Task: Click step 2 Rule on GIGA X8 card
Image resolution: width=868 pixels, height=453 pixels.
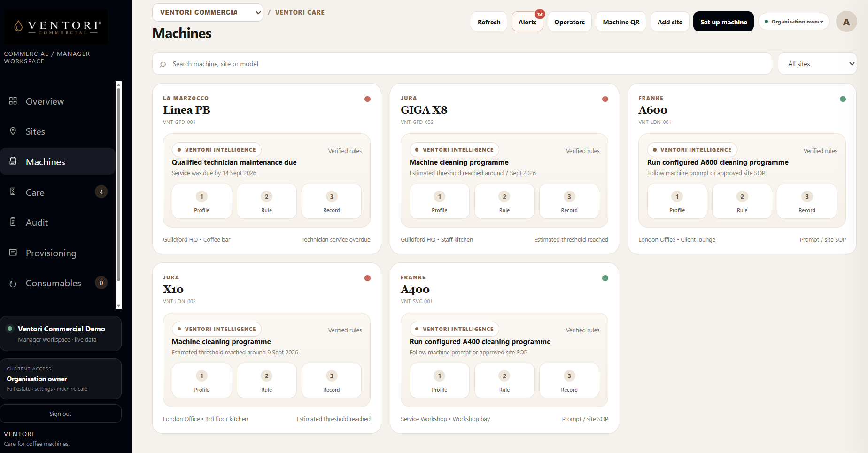Action: click(x=504, y=201)
